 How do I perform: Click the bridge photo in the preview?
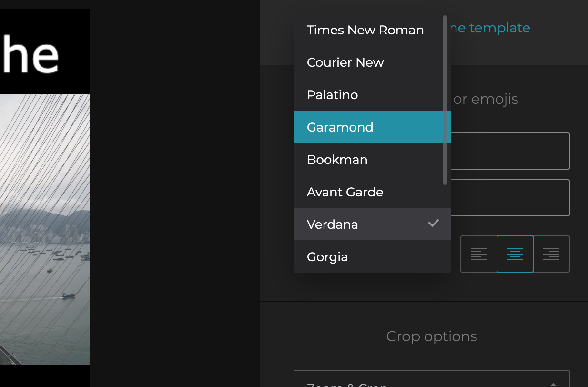pyautogui.click(x=45, y=229)
